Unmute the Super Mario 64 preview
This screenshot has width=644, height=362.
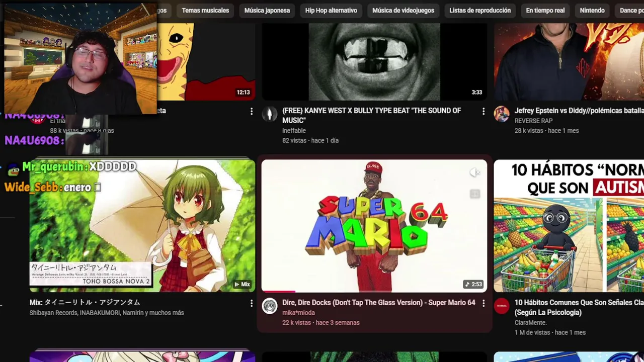coord(475,173)
